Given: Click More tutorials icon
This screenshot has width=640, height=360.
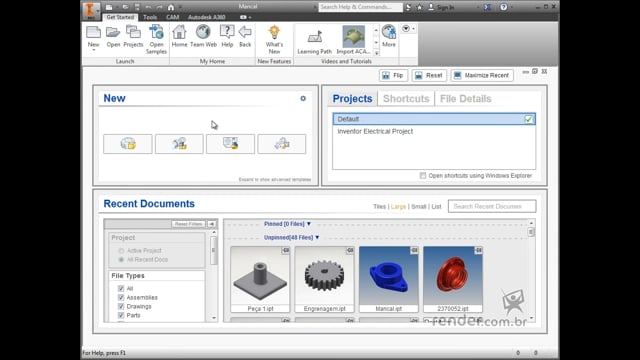Looking at the screenshot, I should (389, 36).
